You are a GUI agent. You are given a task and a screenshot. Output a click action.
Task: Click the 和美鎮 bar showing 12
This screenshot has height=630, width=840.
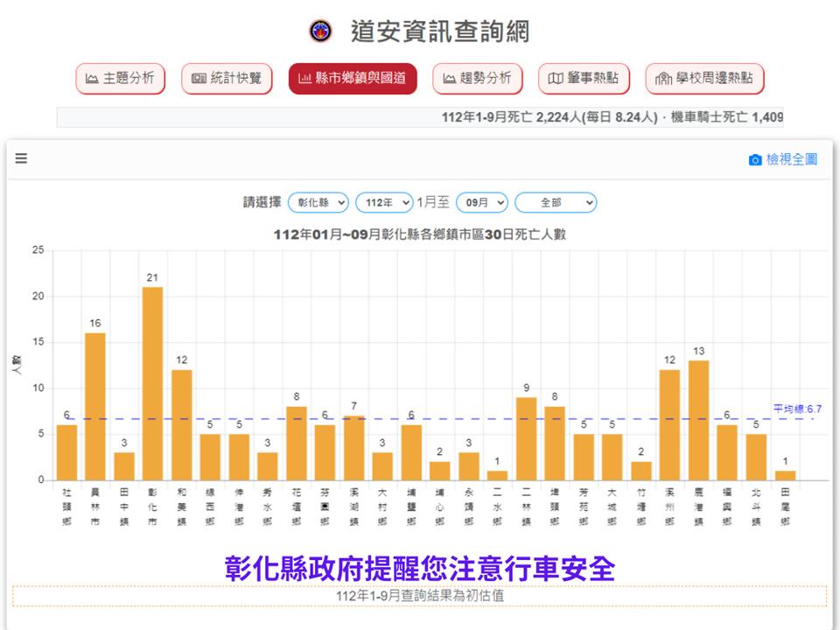tap(182, 425)
